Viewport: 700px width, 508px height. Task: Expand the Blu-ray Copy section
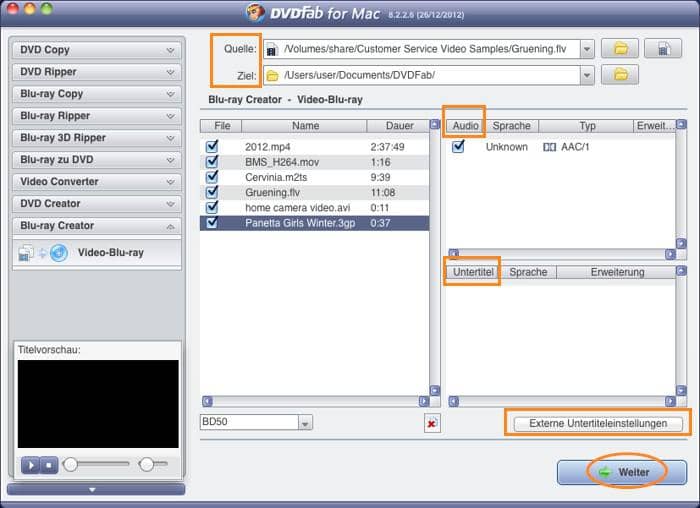[97, 94]
